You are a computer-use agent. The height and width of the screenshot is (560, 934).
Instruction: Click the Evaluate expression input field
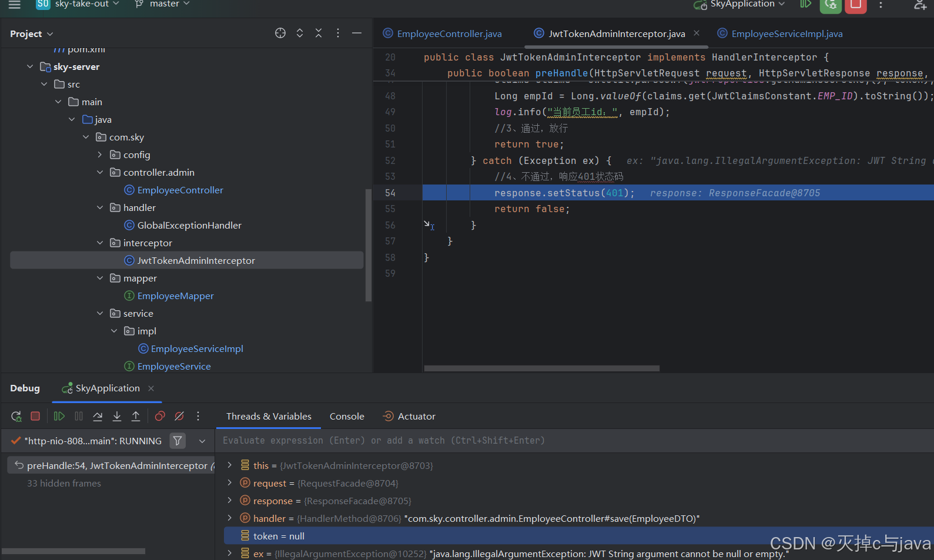point(574,441)
